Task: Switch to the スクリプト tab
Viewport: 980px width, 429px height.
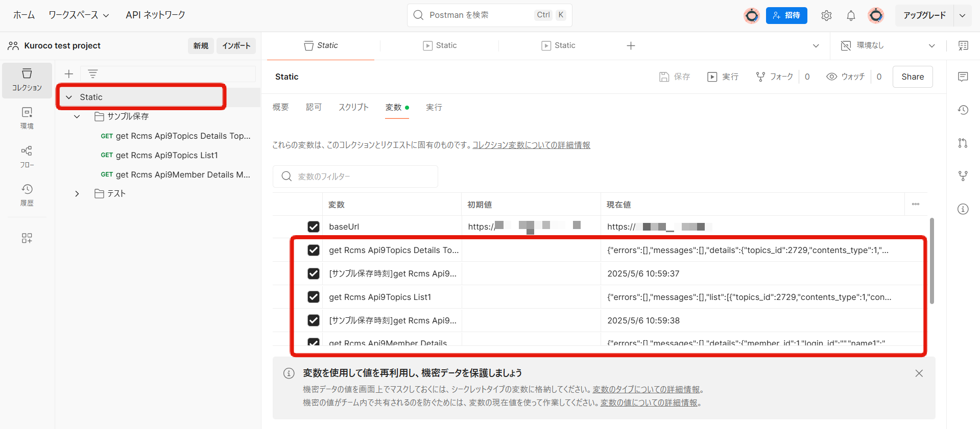Action: point(353,107)
